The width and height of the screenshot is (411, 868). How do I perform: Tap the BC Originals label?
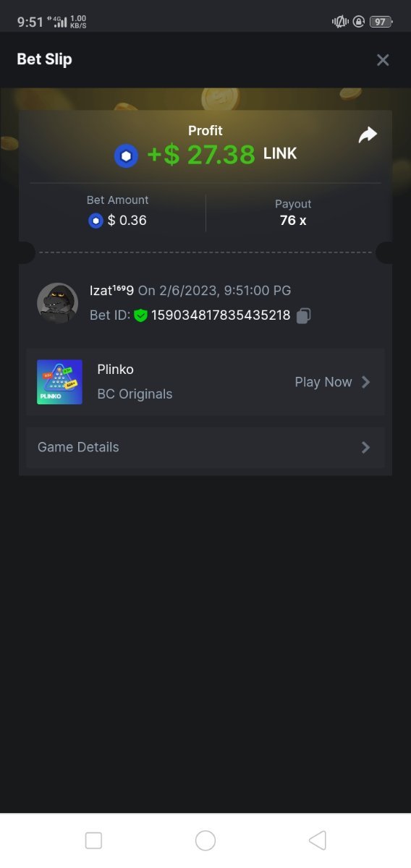click(135, 394)
